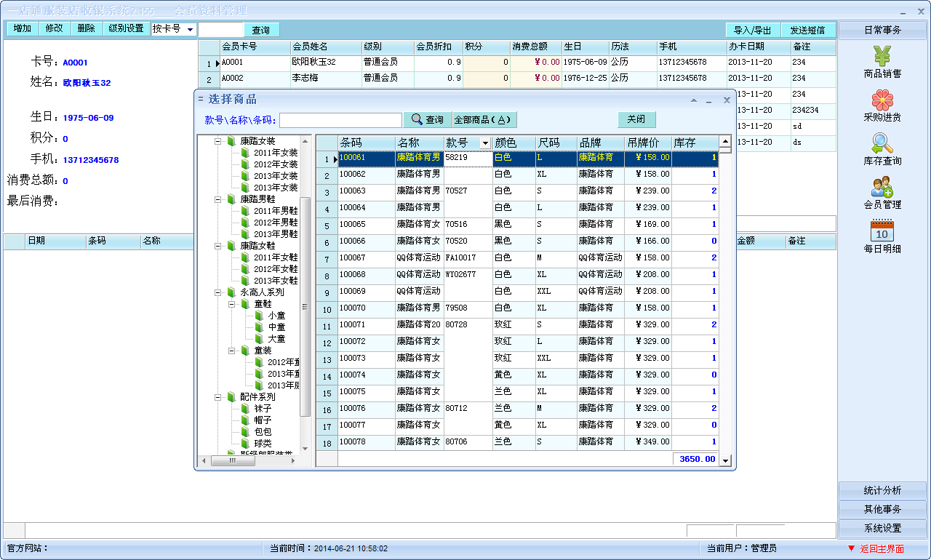
Task: Switch to 系统设置 panel tab
Action: (882, 528)
